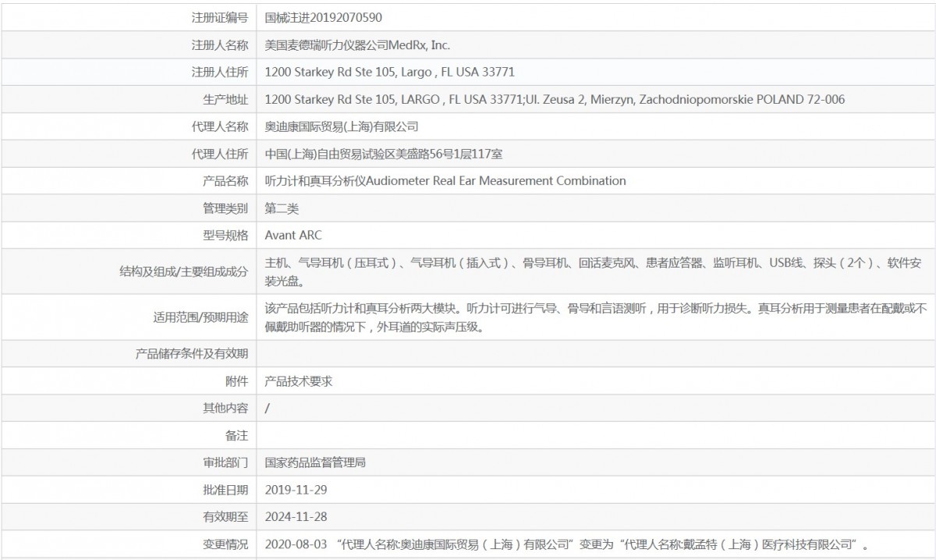Screen dimensions: 936x560
Task: Click intended use text starting 该产品包括听力计
Action: point(596,317)
